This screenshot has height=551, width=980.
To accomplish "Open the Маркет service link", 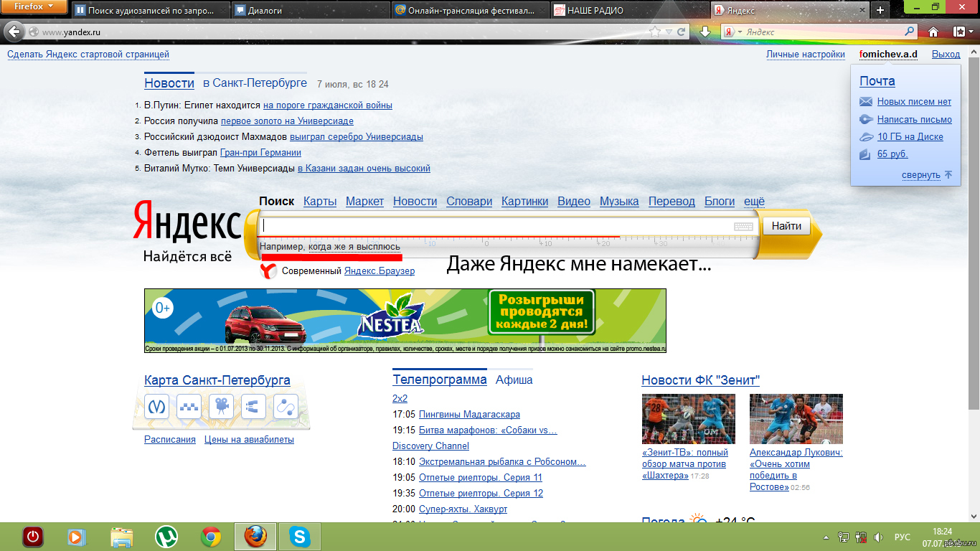I will tap(364, 202).
